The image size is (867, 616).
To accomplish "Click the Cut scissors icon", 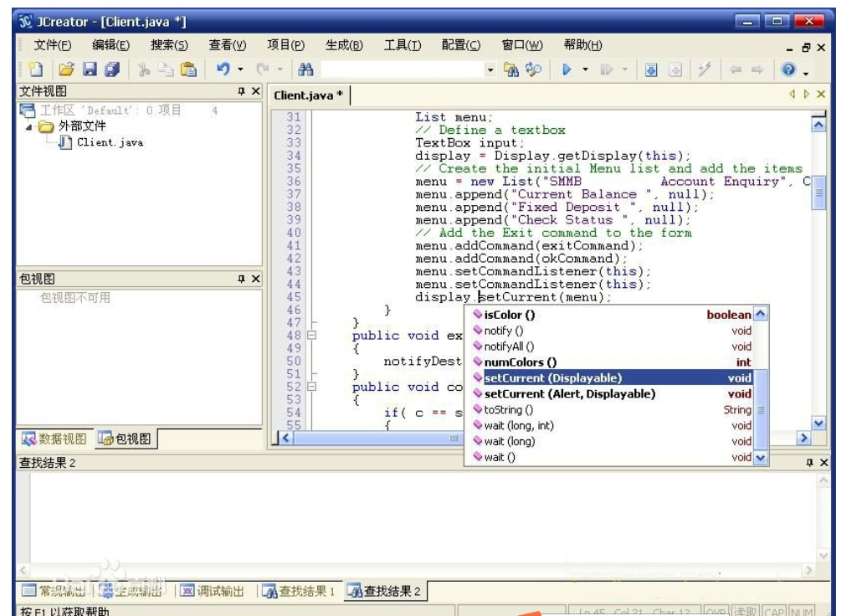I will point(144,69).
